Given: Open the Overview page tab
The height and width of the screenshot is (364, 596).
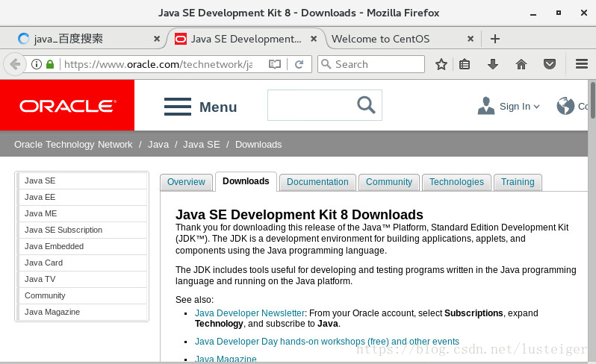Looking at the screenshot, I should pos(186,182).
